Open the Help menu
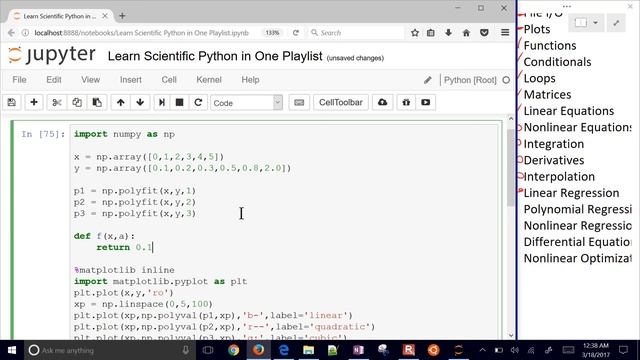The image size is (640, 360). pyautogui.click(x=250, y=80)
